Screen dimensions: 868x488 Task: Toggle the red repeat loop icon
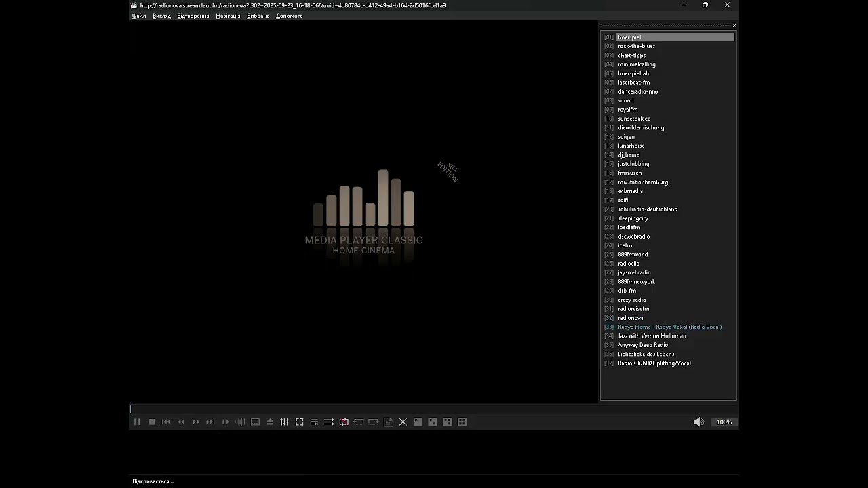pos(344,422)
